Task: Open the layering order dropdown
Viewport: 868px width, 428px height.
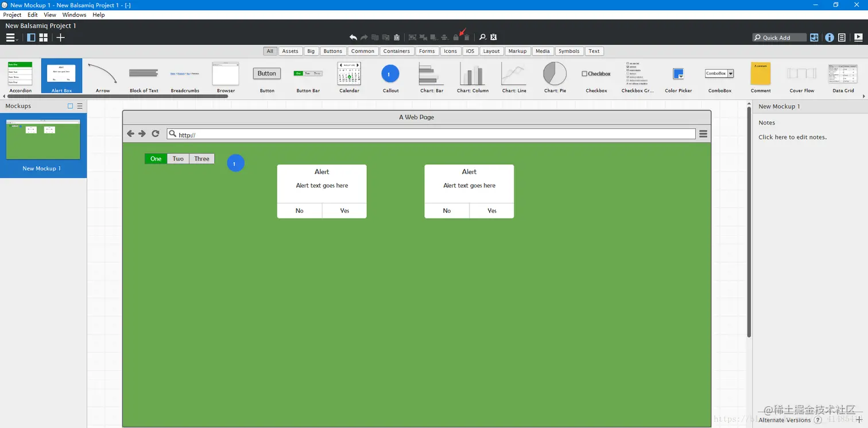Action: pos(434,37)
